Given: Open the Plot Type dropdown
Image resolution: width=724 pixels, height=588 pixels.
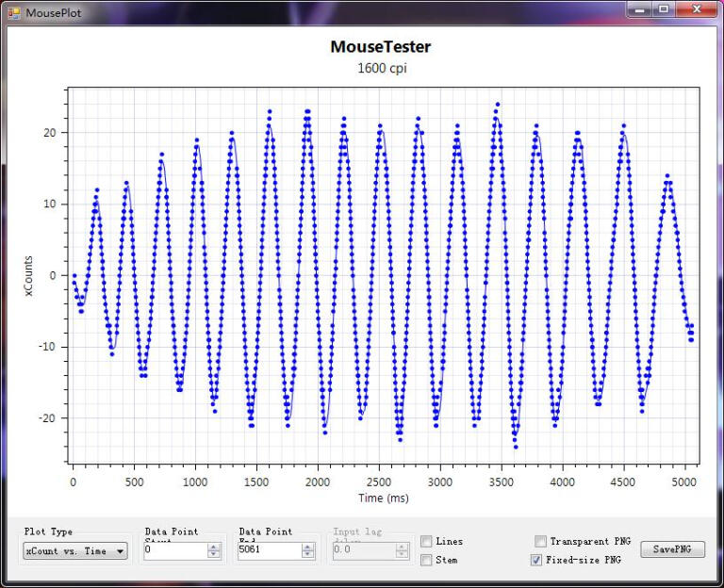Looking at the screenshot, I should (75, 551).
